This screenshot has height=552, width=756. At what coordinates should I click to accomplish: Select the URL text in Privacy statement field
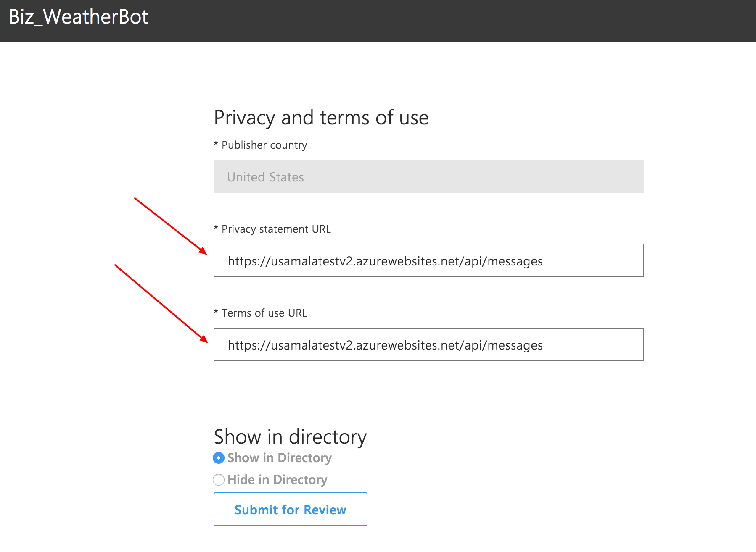point(385,261)
